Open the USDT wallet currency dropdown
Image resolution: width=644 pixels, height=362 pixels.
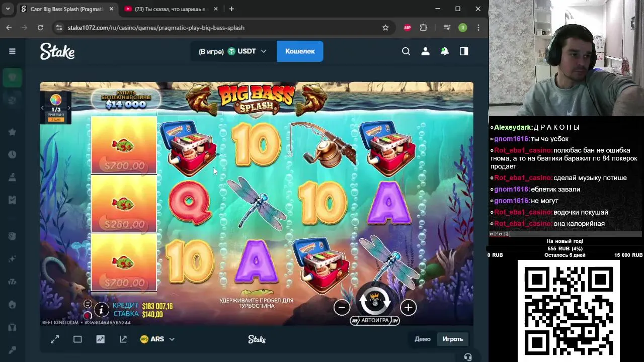(x=233, y=51)
